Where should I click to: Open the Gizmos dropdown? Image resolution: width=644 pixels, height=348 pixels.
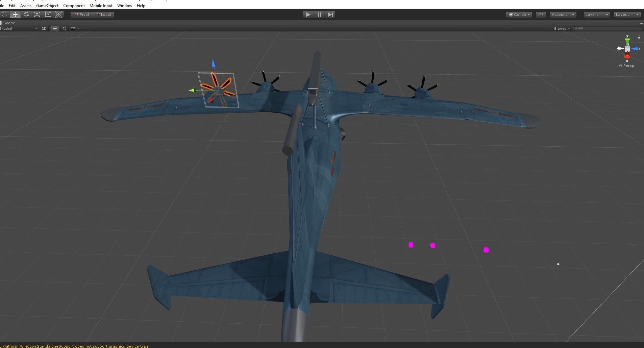click(x=562, y=29)
